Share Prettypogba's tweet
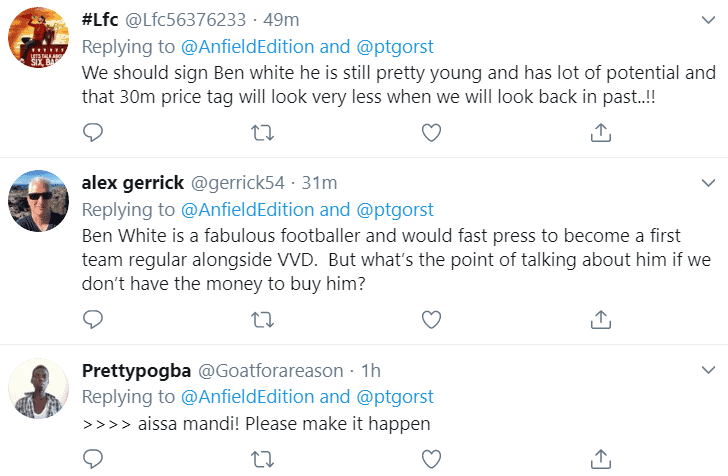The width and height of the screenshot is (728, 476). pyautogui.click(x=601, y=459)
